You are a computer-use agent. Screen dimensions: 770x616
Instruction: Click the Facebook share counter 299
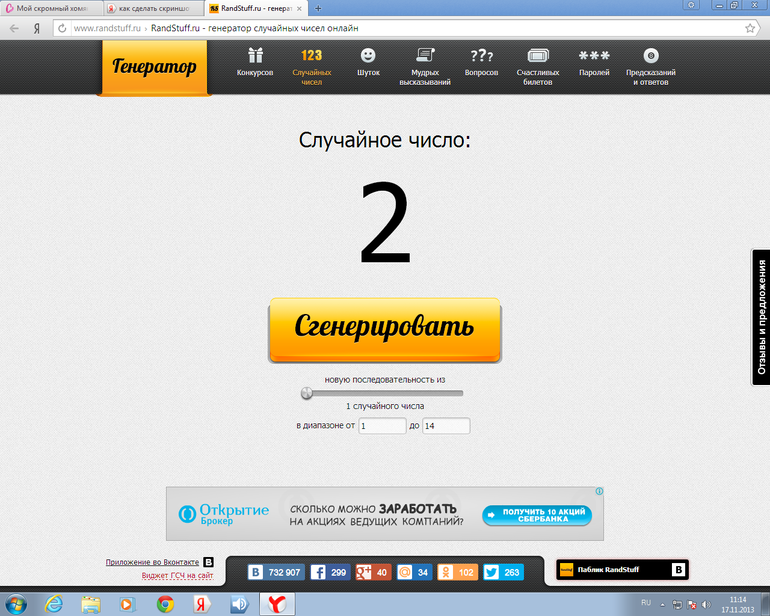click(x=330, y=572)
